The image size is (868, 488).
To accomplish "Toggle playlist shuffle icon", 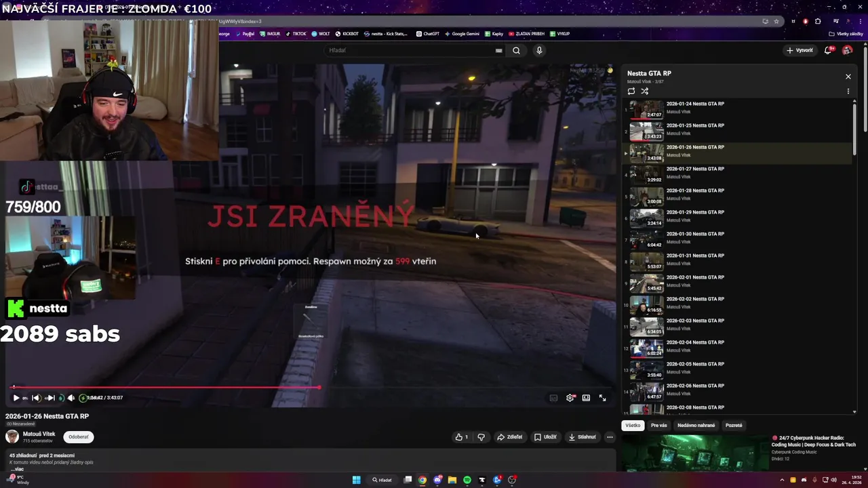I will coord(645,91).
